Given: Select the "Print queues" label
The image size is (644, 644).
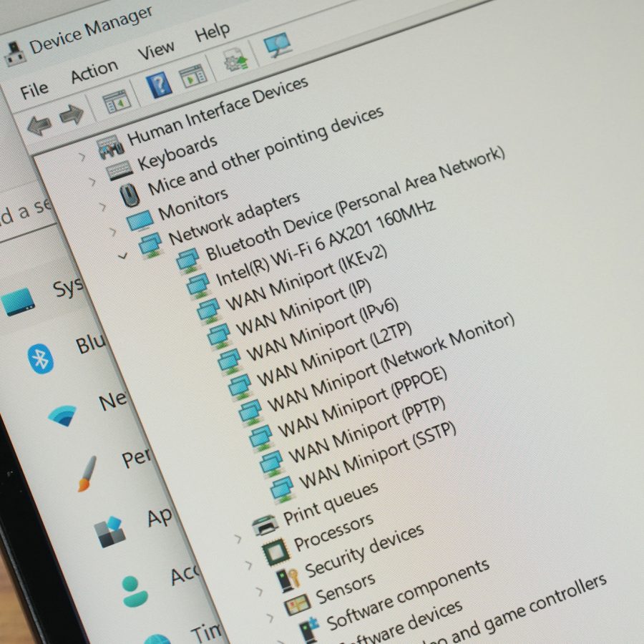Looking at the screenshot, I should (x=331, y=503).
